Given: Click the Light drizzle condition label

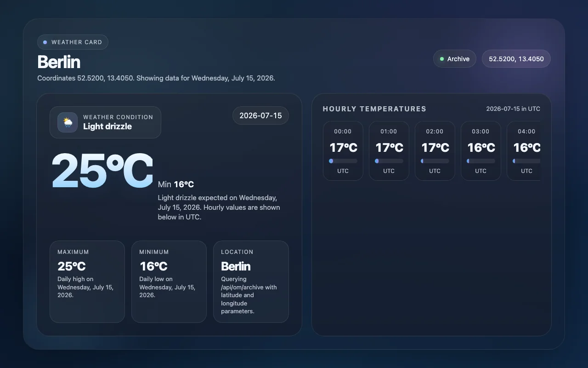Looking at the screenshot, I should point(107,126).
